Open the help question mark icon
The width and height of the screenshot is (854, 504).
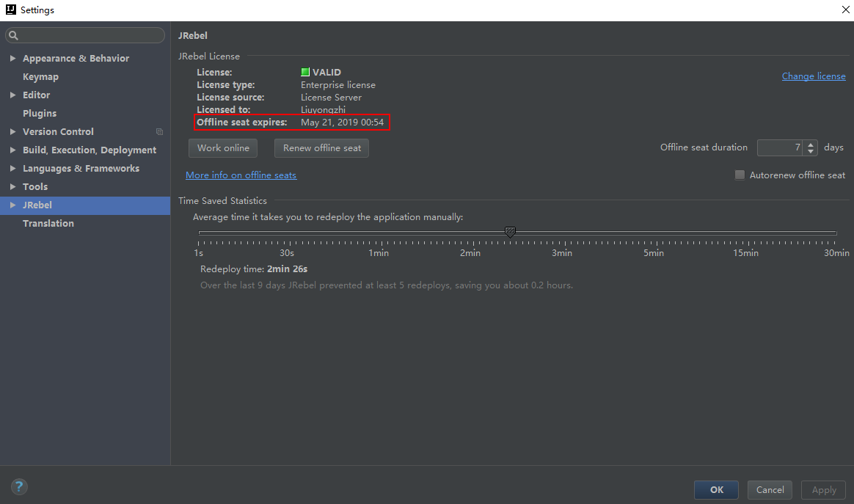(x=19, y=486)
